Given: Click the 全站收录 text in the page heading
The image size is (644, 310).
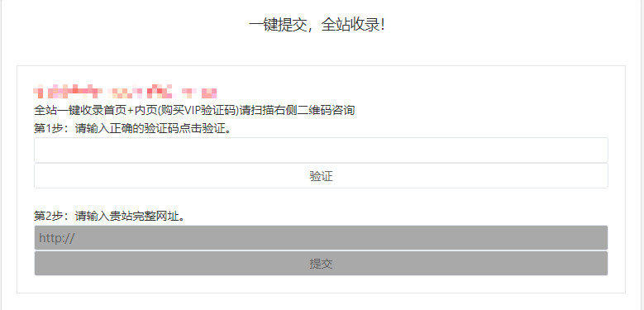Looking at the screenshot, I should 350,25.
